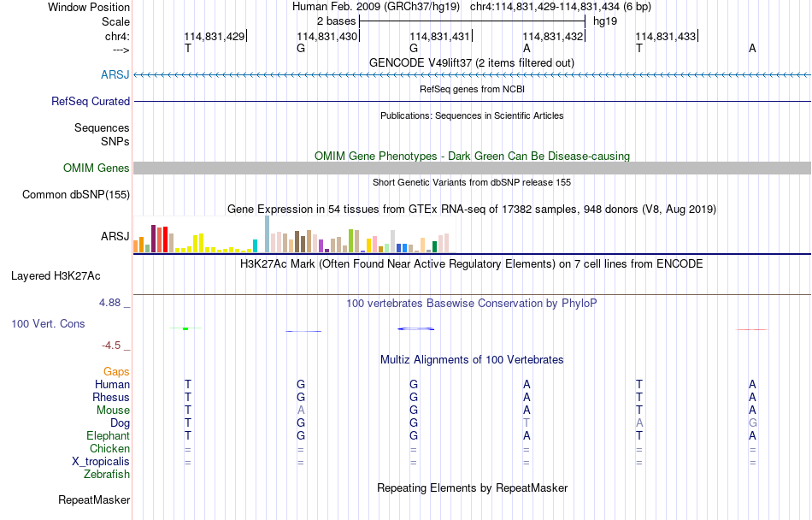Select the Dog species label

pyautogui.click(x=121, y=423)
